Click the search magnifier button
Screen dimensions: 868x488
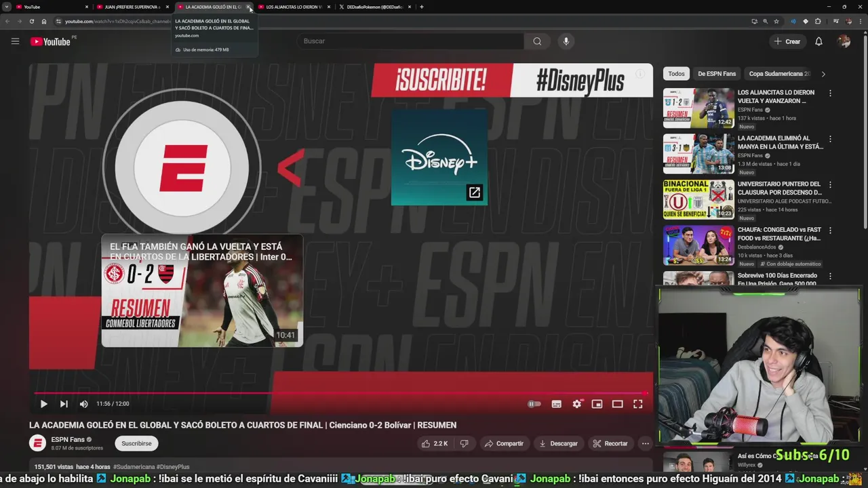click(537, 41)
